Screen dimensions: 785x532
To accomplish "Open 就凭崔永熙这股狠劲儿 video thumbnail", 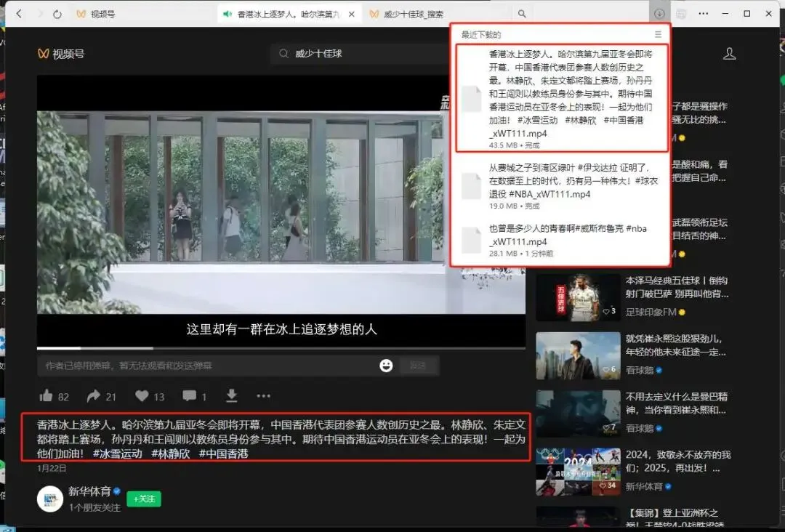I will pyautogui.click(x=578, y=356).
